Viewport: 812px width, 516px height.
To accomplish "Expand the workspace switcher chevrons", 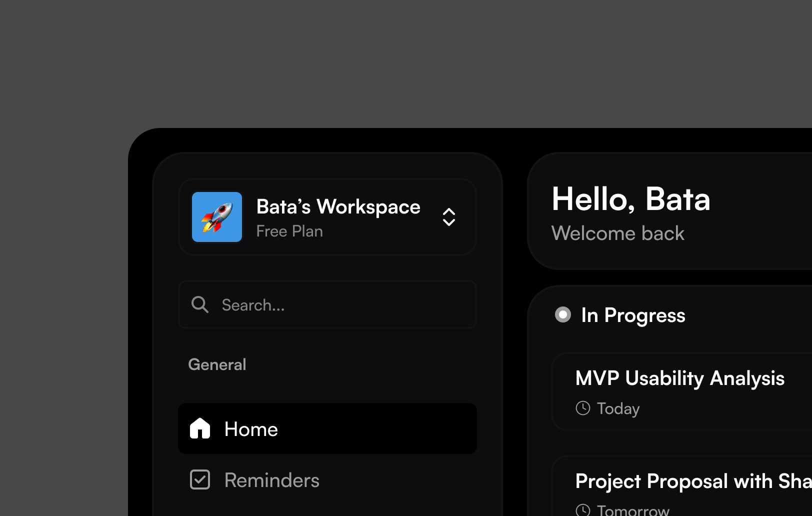I will coord(448,217).
